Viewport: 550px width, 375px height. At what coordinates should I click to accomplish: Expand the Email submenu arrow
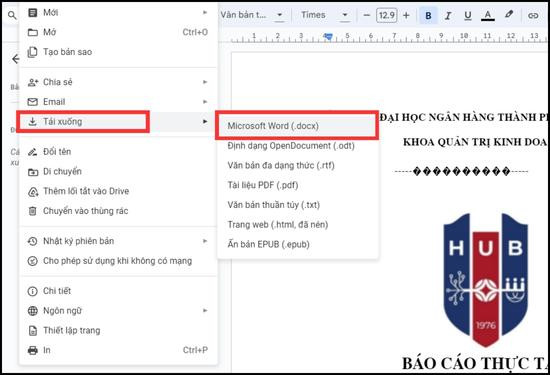(205, 102)
